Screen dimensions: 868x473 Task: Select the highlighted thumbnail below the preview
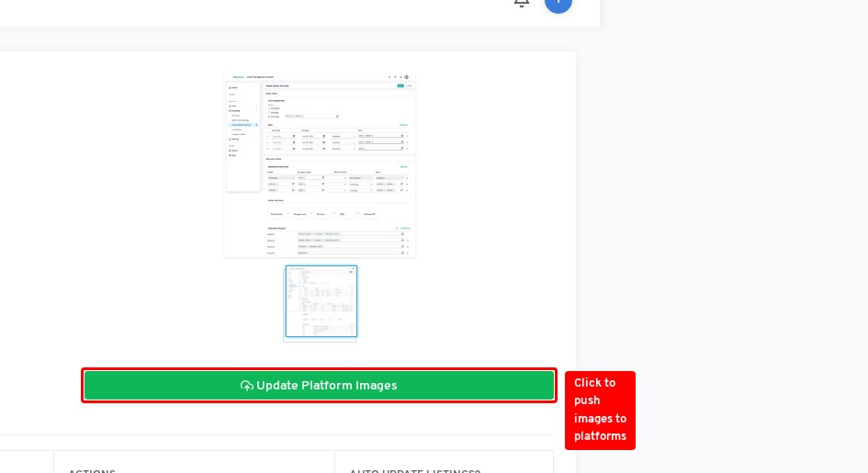321,302
